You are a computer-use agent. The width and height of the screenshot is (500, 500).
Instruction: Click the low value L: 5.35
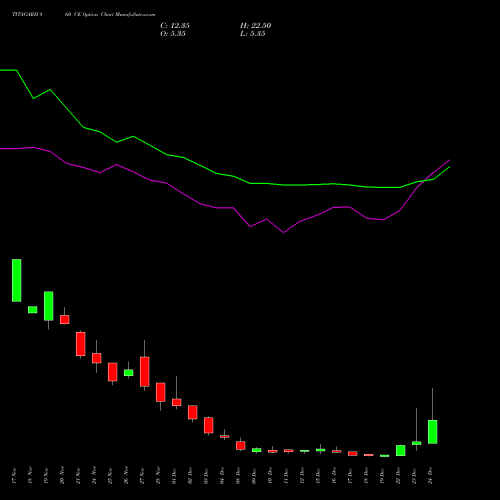point(252,34)
